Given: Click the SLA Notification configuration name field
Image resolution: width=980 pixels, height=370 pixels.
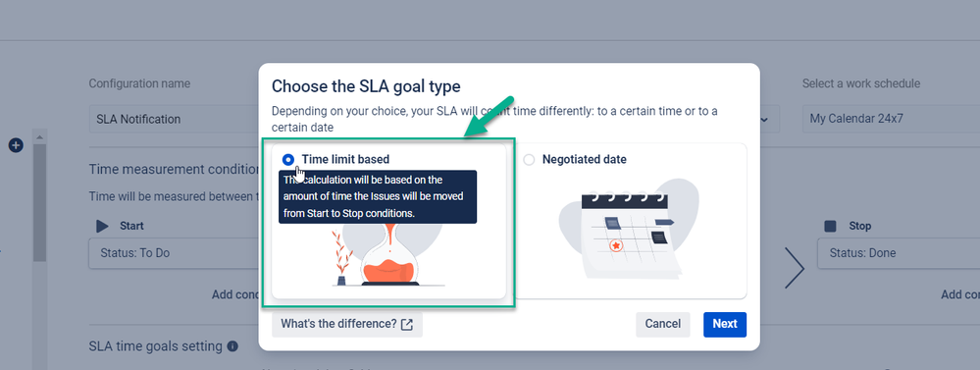Looking at the screenshot, I should pyautogui.click(x=174, y=119).
